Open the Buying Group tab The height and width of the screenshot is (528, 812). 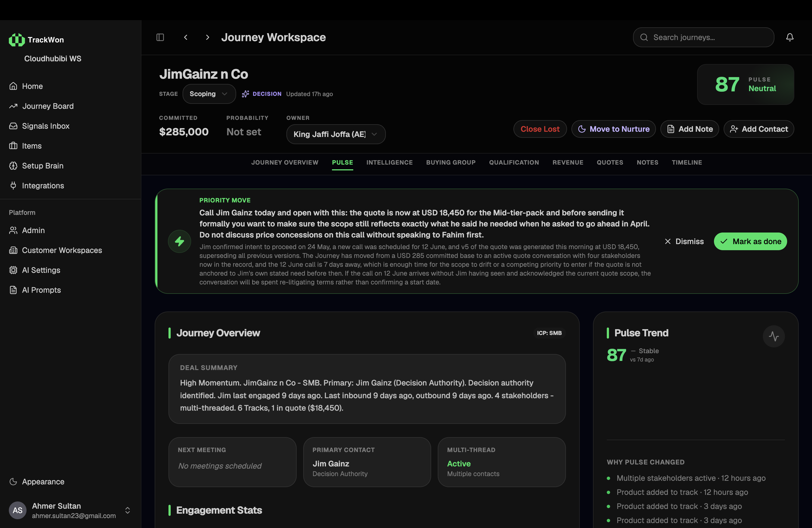pos(451,162)
